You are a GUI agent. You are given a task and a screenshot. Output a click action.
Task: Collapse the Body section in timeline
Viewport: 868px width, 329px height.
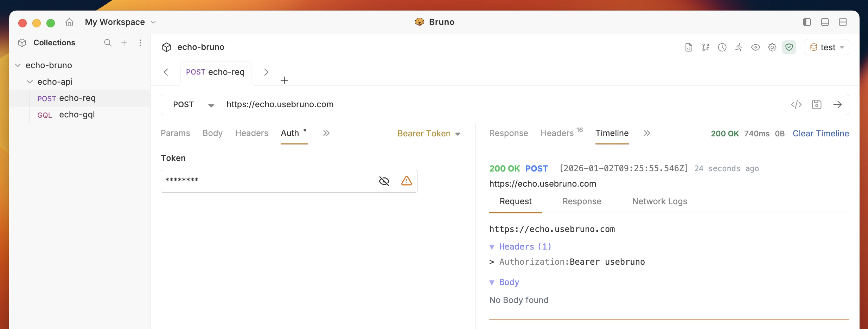[492, 283]
